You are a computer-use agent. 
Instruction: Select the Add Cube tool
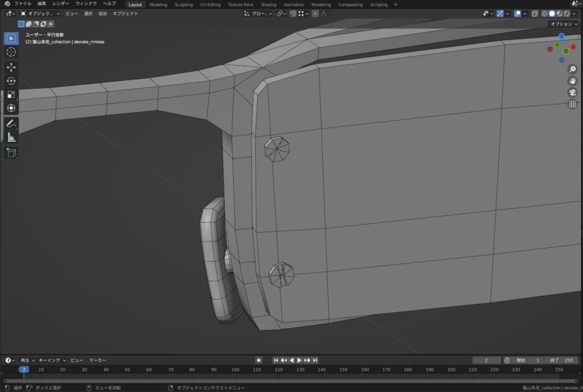(x=11, y=152)
